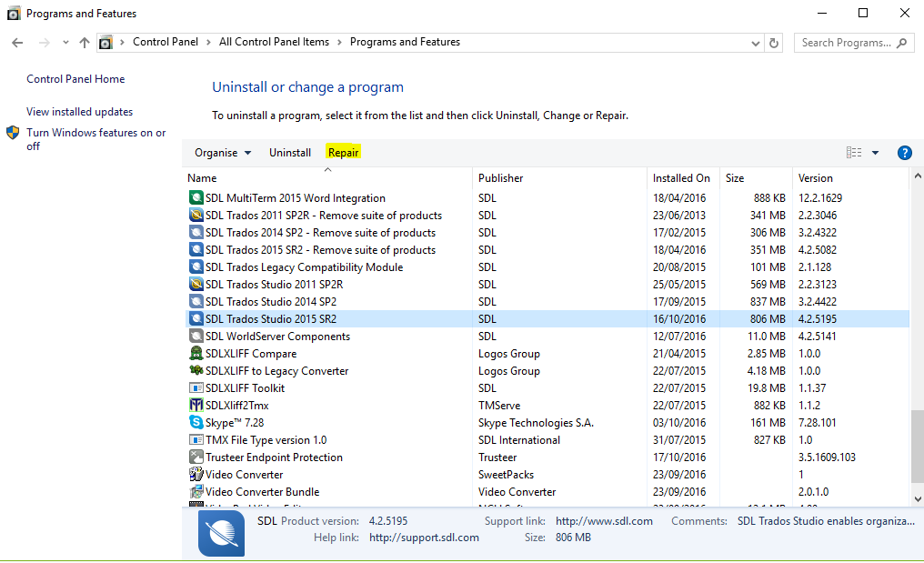Click the Repair toolbar button

(x=344, y=153)
